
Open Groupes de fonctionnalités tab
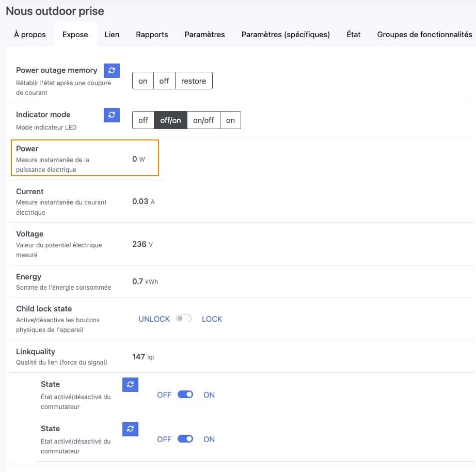coord(424,34)
